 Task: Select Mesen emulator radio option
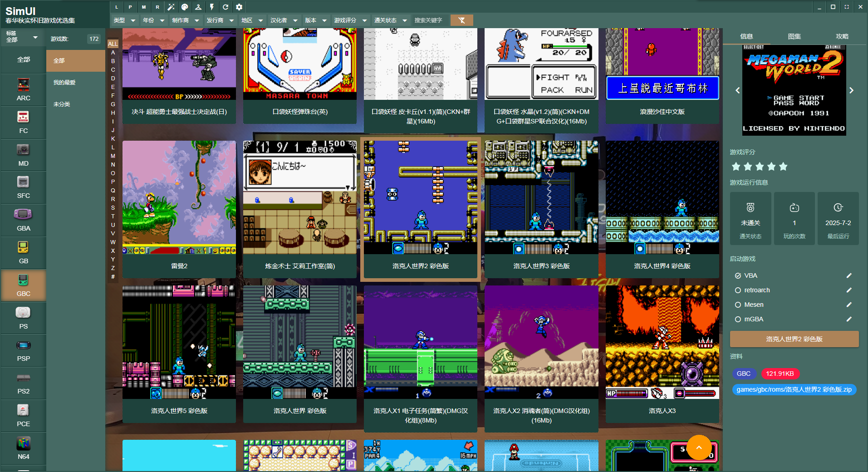coord(738,305)
